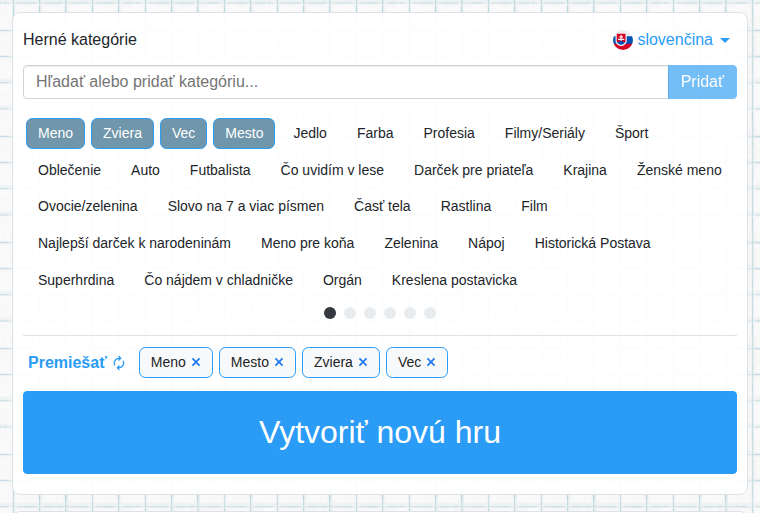Deselect the Mesto category chip
The width and height of the screenshot is (760, 513).
click(x=244, y=133)
